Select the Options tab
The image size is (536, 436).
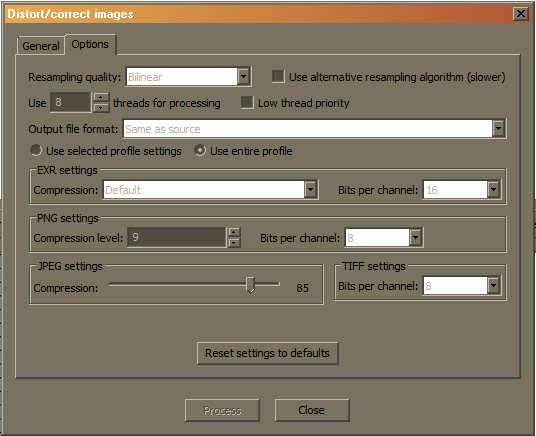(90, 44)
